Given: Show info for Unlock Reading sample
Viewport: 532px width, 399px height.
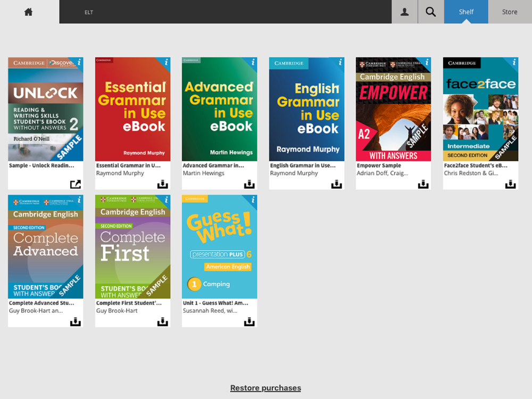Looking at the screenshot, I should 79,62.
